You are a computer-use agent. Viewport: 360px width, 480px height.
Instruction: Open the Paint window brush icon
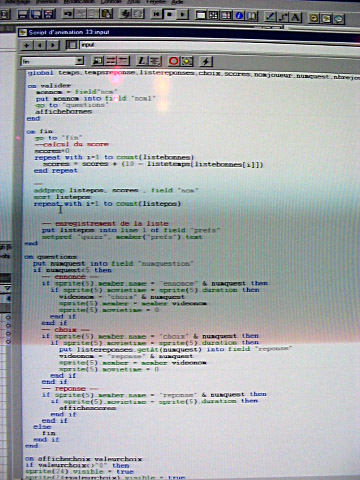270,17
